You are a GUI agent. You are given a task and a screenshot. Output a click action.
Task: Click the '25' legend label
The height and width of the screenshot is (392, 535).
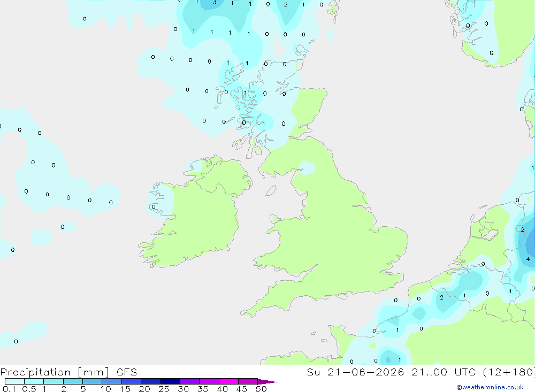point(164,389)
